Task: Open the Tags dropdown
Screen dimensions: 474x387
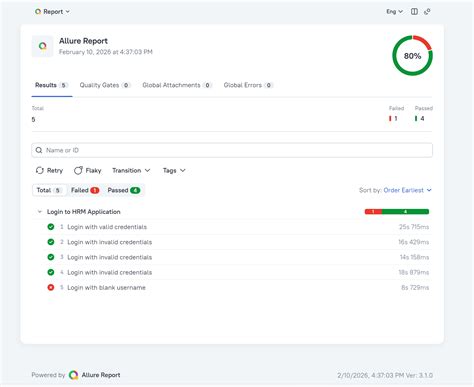Action: click(x=174, y=171)
